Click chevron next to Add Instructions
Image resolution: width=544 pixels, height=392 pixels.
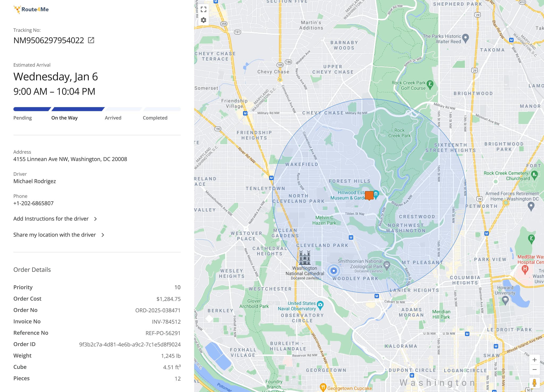(x=96, y=219)
